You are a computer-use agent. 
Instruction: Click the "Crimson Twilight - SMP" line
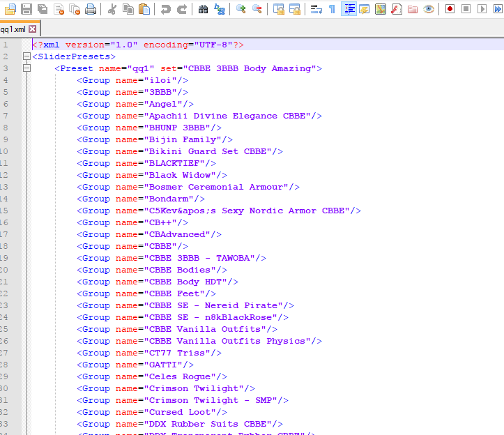[x=183, y=400]
